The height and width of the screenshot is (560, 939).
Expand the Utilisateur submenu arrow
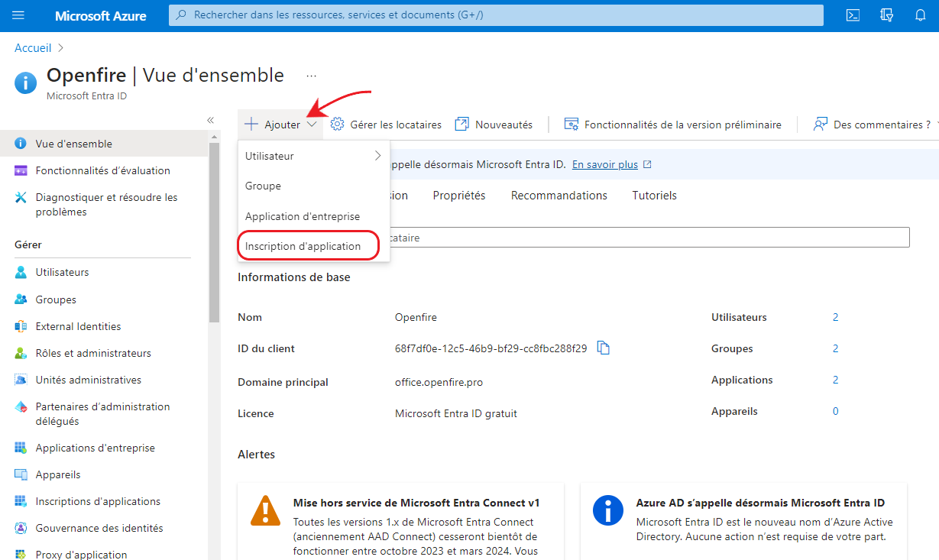point(377,156)
